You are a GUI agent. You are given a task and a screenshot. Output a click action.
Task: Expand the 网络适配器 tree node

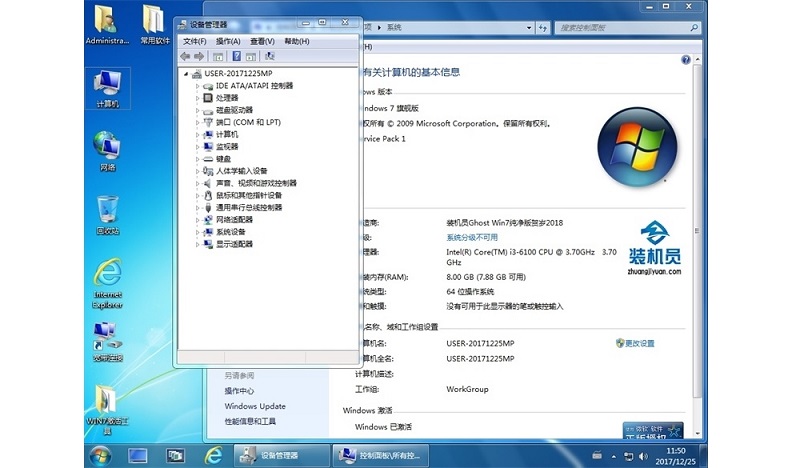pyautogui.click(x=198, y=220)
